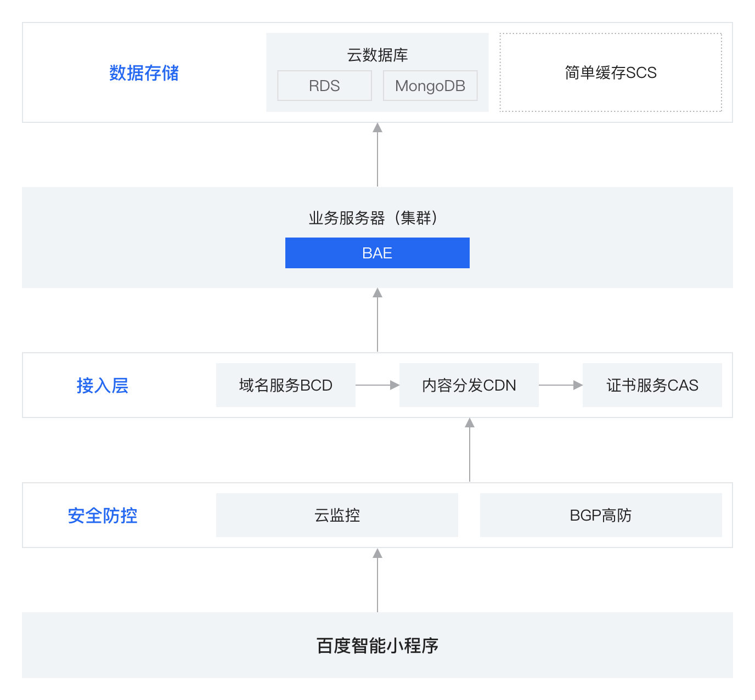This screenshot has width=755, height=700.
Task: Select the 云数据库 heading
Action: [377, 55]
